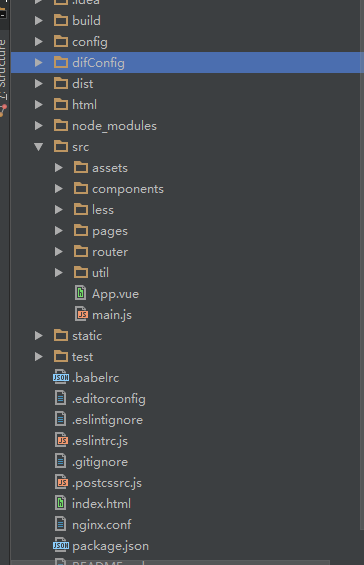The height and width of the screenshot is (565, 364).
Task: Expand the router folder arrow
Action: pos(59,252)
